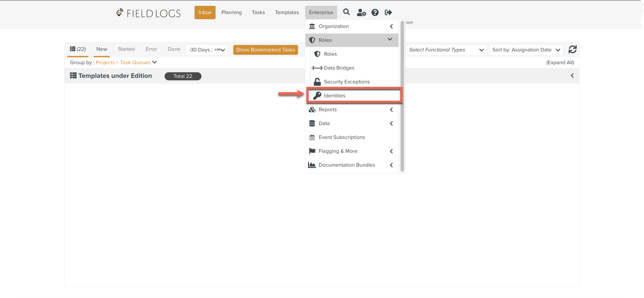The image size is (644, 298).
Task: Open Sort by Assignation Date dropdown
Action: point(526,50)
